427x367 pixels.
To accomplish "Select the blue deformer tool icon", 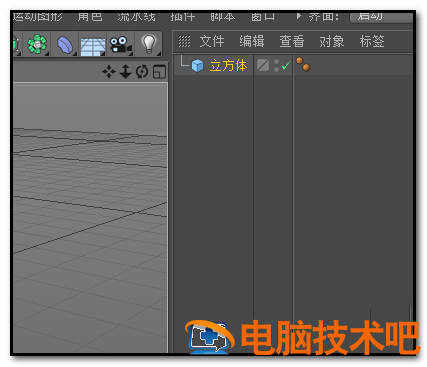I will [x=65, y=45].
